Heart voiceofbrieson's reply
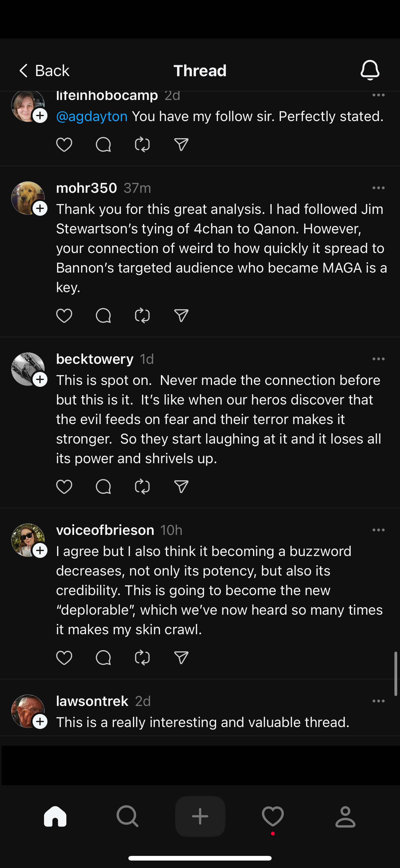This screenshot has height=868, width=400. pos(64,658)
